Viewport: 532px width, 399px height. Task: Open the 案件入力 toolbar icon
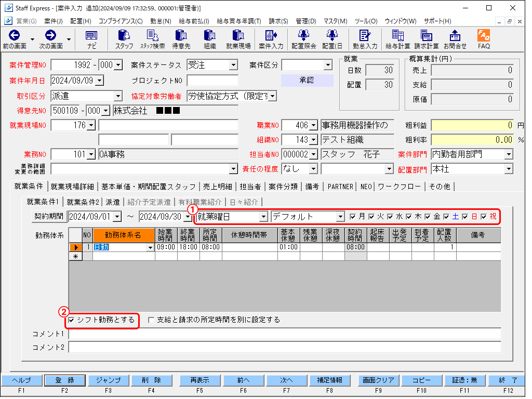click(x=271, y=39)
